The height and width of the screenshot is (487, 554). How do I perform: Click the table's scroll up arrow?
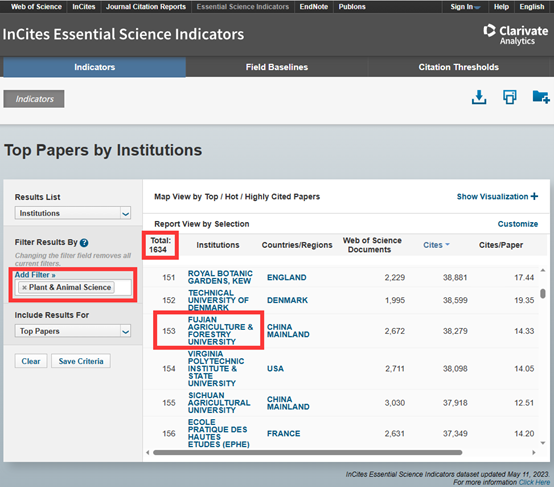point(543,270)
